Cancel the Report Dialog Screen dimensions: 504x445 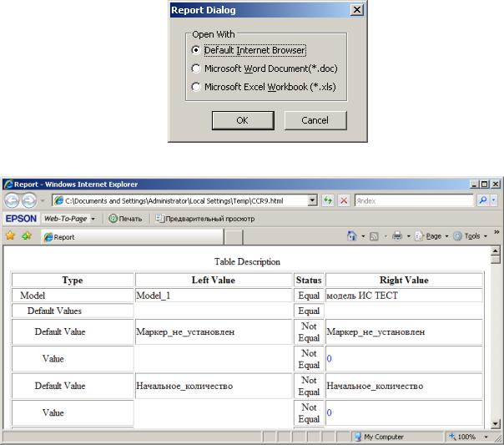tap(315, 120)
